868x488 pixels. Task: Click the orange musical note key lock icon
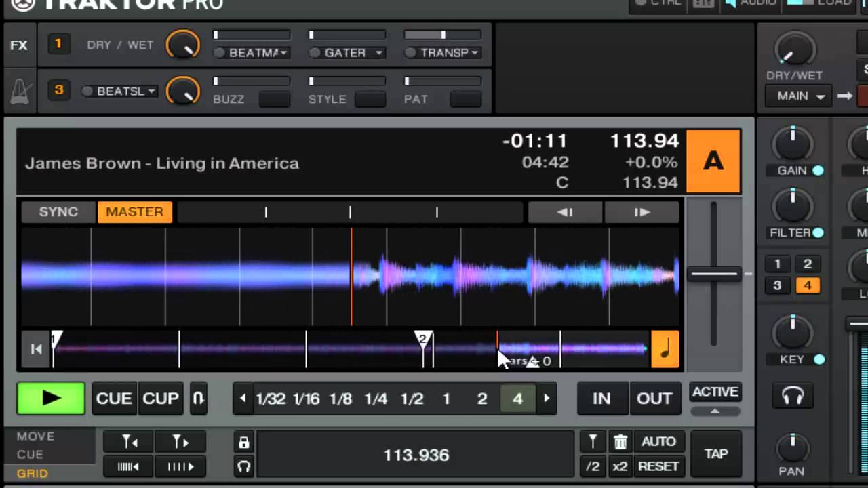click(665, 349)
